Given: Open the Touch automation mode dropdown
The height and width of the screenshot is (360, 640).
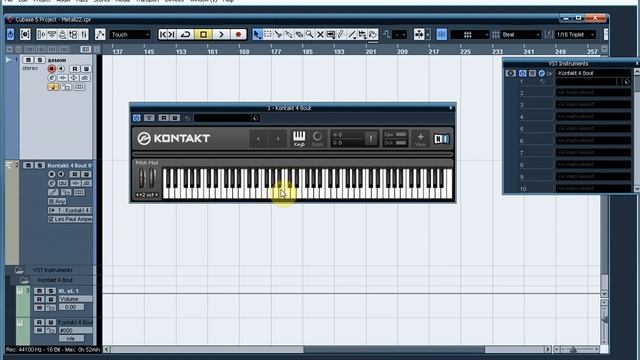Looking at the screenshot, I should (130, 35).
